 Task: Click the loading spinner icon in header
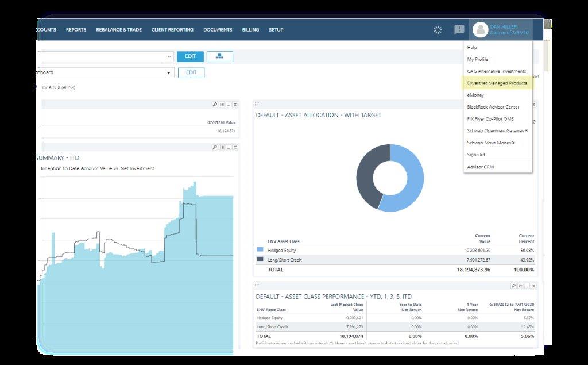[438, 30]
